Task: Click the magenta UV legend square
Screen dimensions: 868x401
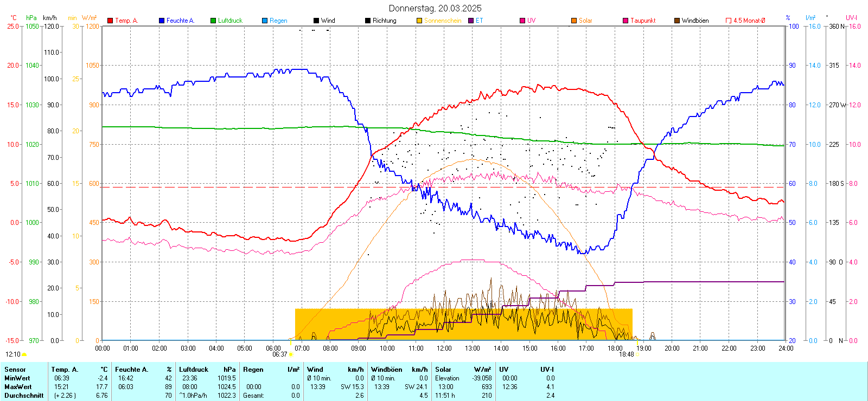Action: tap(522, 21)
